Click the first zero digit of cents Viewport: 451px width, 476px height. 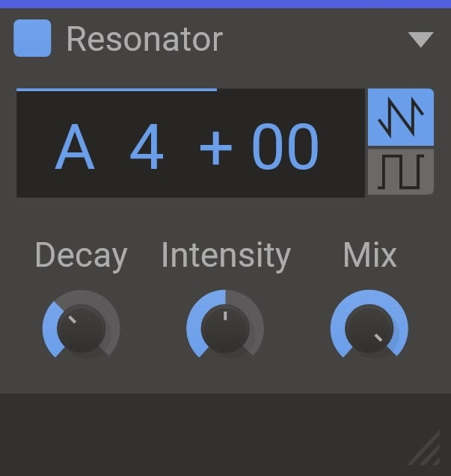[x=268, y=148]
